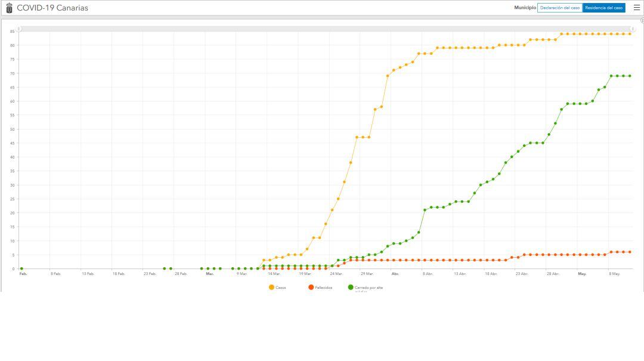Click the left handle of chart range slider
The image size is (644, 361).
click(x=18, y=29)
